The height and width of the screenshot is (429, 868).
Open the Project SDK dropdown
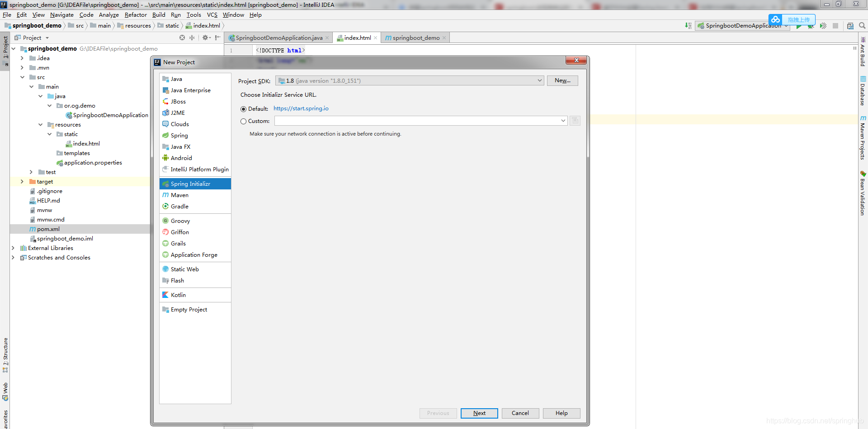pyautogui.click(x=539, y=80)
